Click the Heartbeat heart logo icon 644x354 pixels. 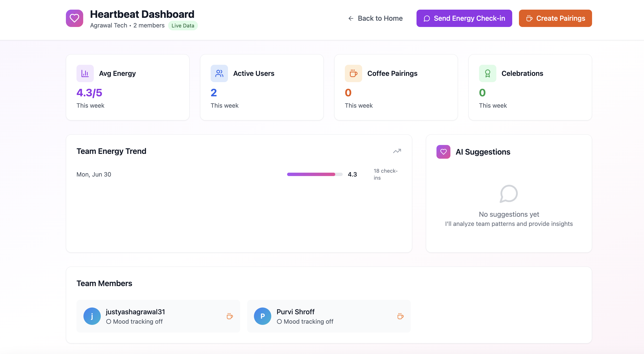(74, 18)
